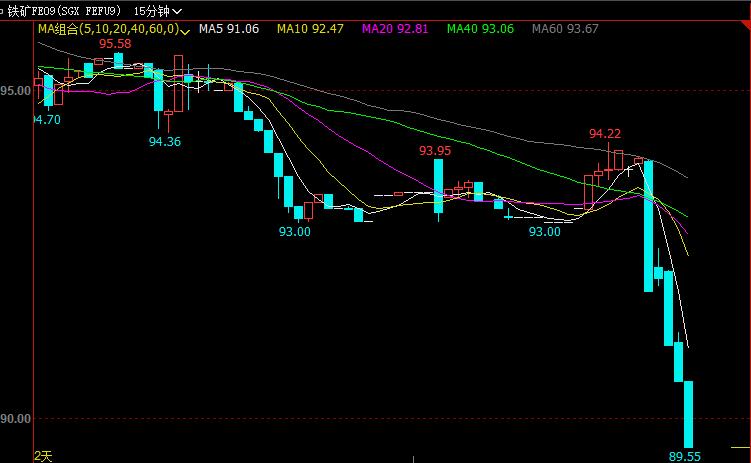
Task: Click the 94.36 low price marker
Action: [165, 141]
